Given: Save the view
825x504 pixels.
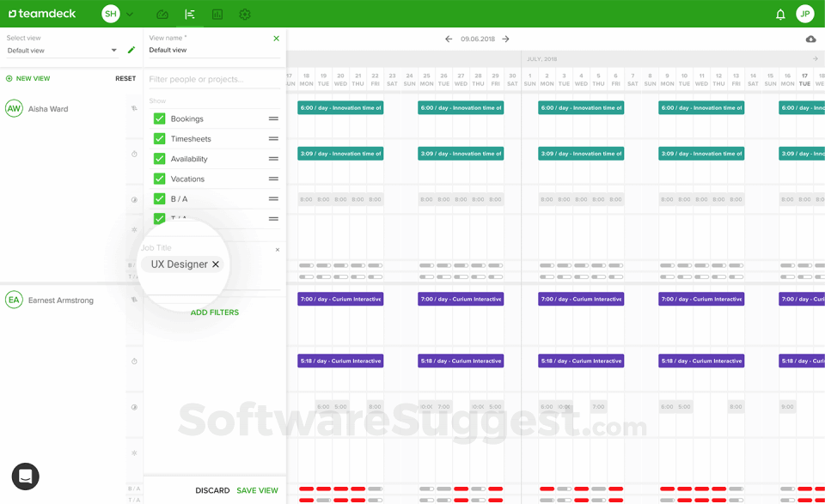Looking at the screenshot, I should click(257, 490).
